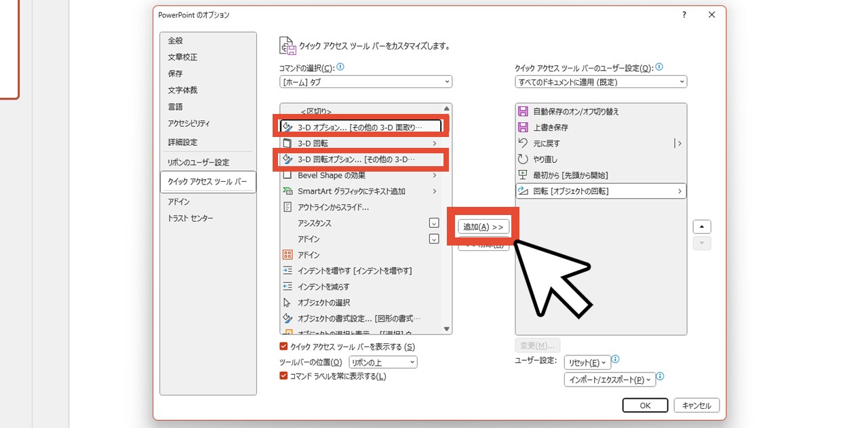The image size is (868, 428).
Task: Expand submenu arrow on Bevel Shape の効果 row
Action: coord(435,175)
